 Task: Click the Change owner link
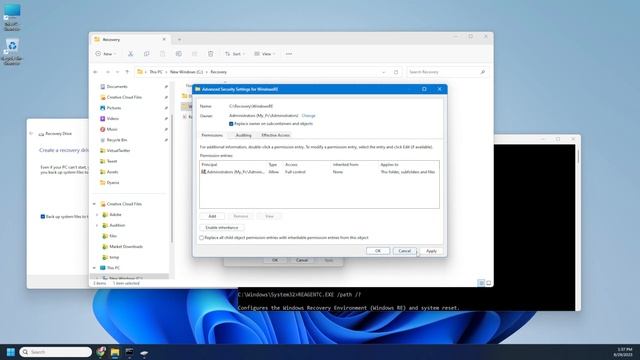[x=309, y=116]
